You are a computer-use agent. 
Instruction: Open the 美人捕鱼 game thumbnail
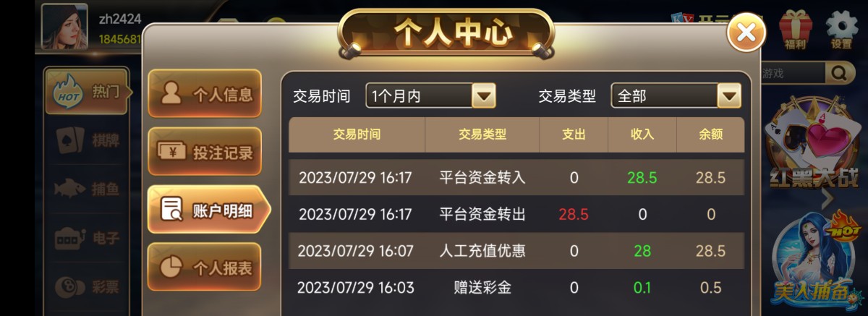pos(817,259)
